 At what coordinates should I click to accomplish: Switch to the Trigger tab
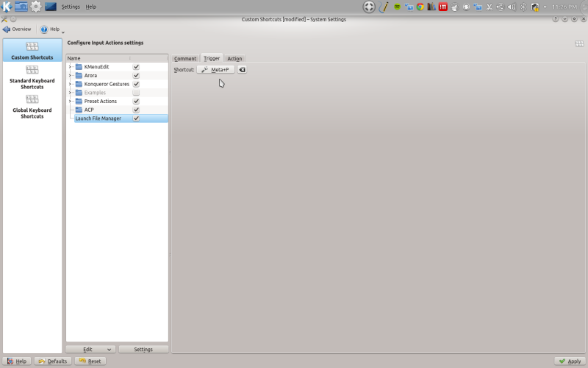212,58
